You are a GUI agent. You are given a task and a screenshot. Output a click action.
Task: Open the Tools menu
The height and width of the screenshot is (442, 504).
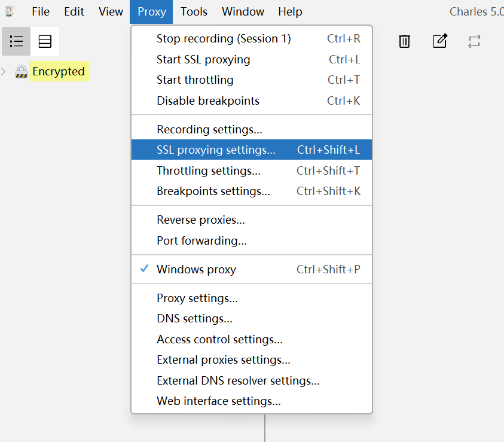tap(194, 12)
